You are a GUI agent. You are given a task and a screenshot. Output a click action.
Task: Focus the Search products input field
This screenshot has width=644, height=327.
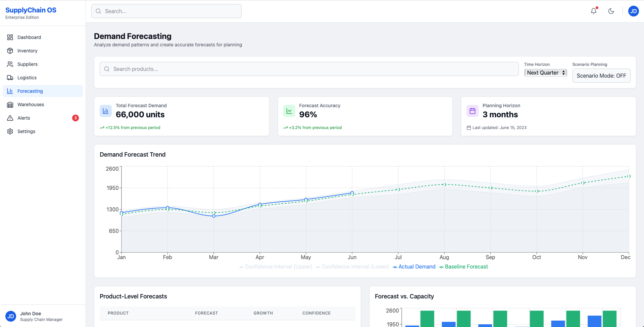tap(309, 69)
